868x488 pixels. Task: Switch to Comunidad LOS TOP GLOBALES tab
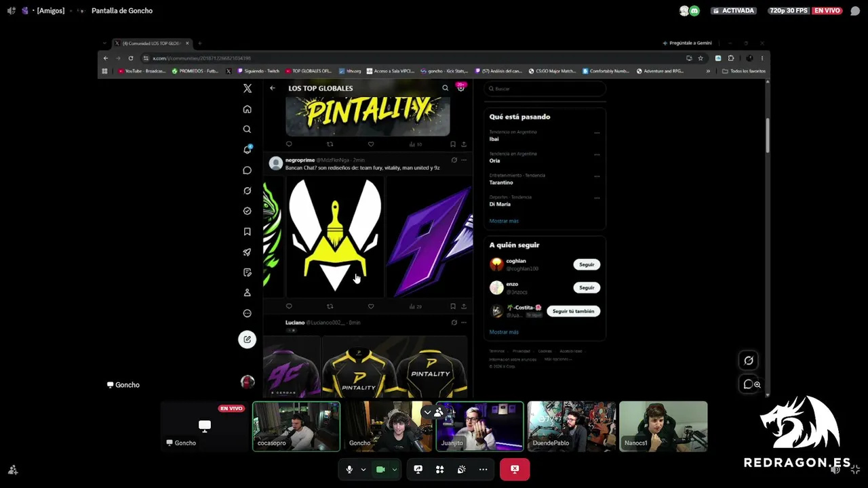(x=151, y=43)
